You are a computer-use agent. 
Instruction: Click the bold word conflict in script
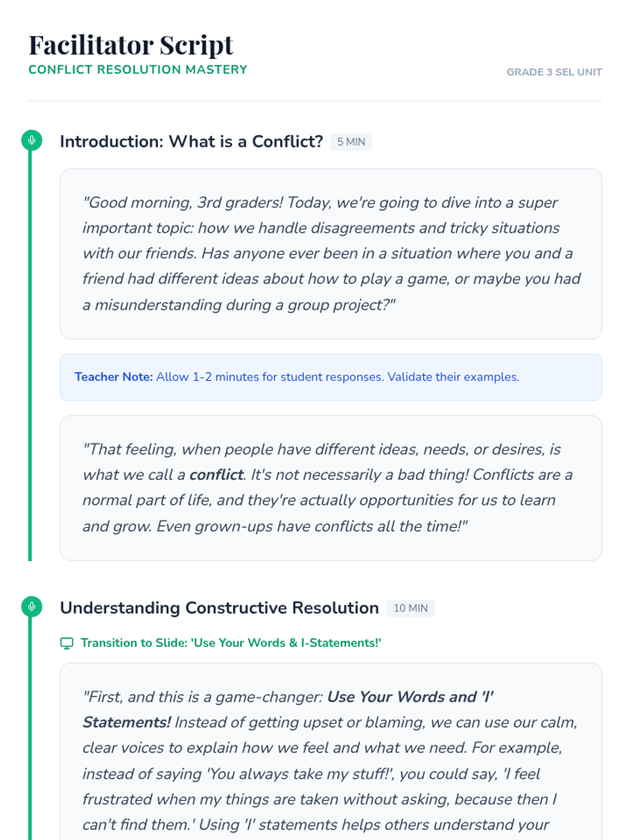(216, 475)
